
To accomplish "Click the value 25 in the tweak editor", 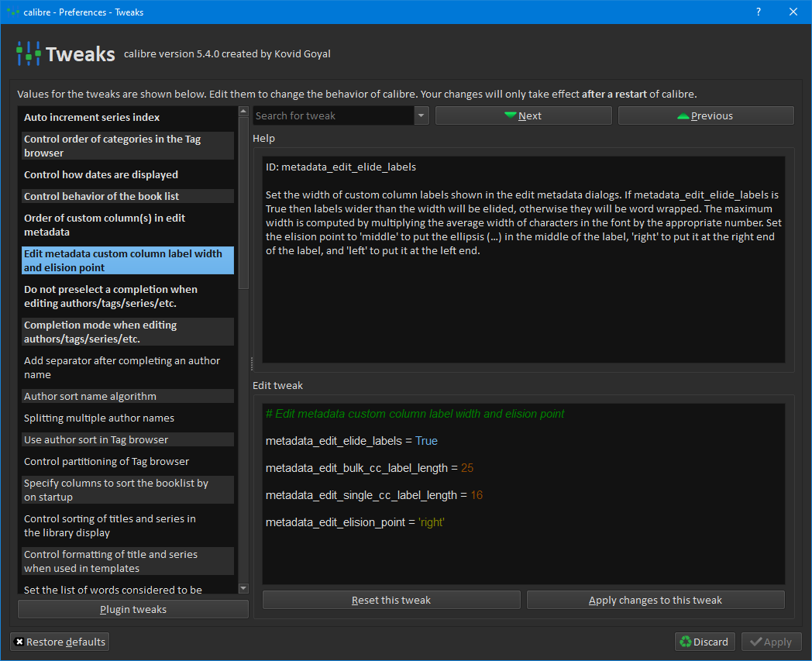I will tap(467, 468).
